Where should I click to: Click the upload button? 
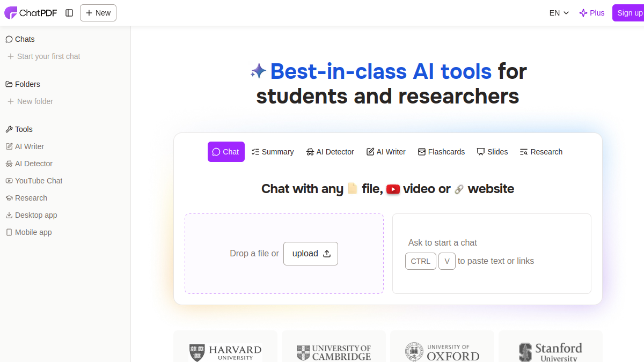311,254
